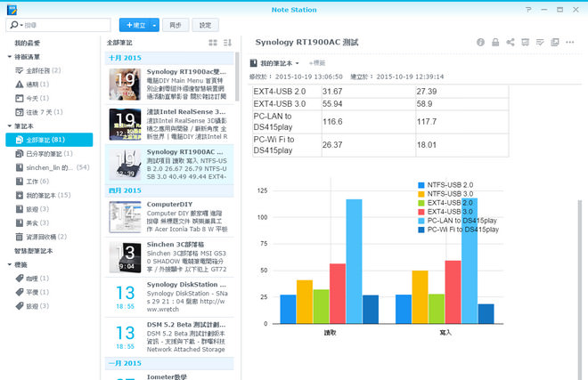Open 已分享的筆記 (1) shared notes

tap(44, 154)
